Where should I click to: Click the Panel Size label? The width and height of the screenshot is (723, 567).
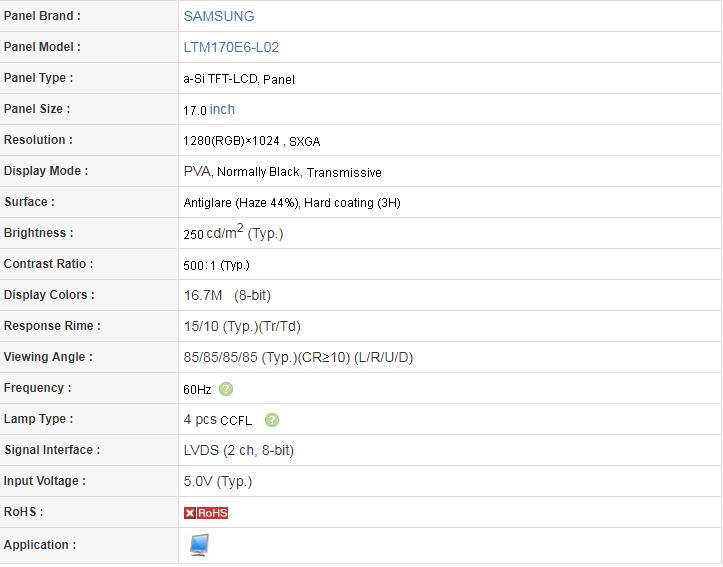(37, 109)
